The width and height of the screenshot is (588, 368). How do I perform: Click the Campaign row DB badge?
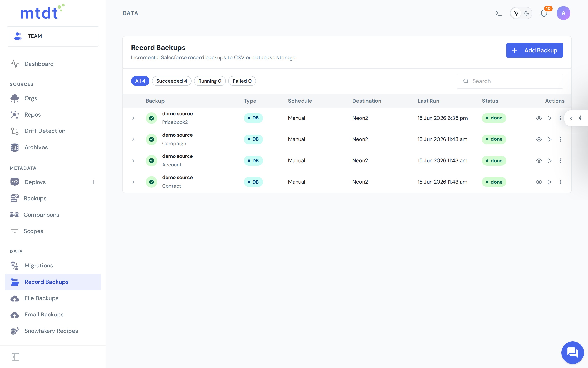(x=253, y=139)
